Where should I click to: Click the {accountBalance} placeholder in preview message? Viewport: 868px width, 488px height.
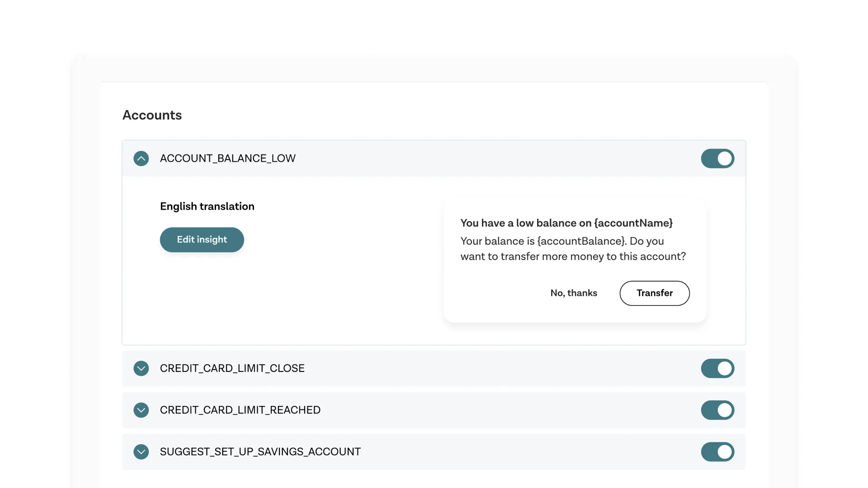(581, 241)
